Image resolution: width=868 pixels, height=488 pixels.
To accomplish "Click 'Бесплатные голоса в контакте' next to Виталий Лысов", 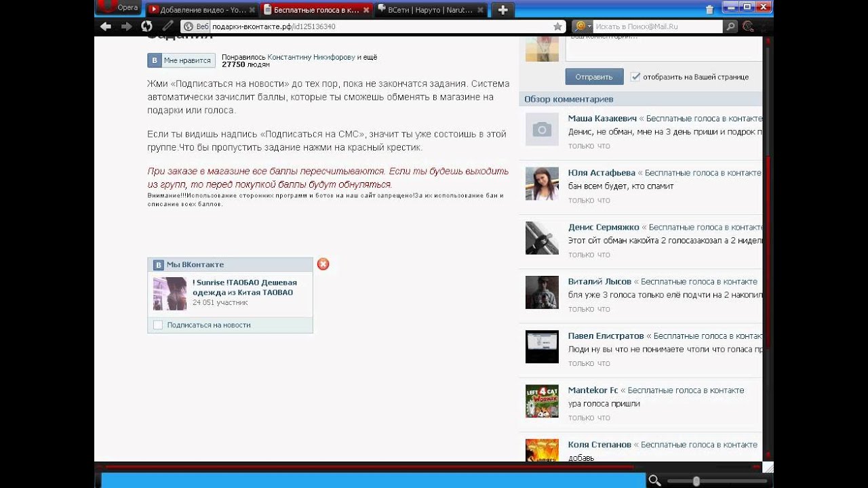I will coord(699,281).
